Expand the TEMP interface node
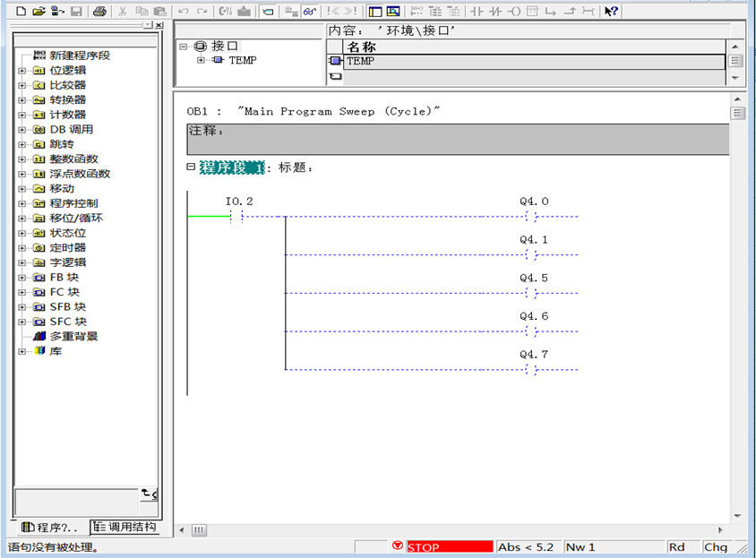Image resolution: width=756 pixels, height=558 pixels. click(x=202, y=61)
